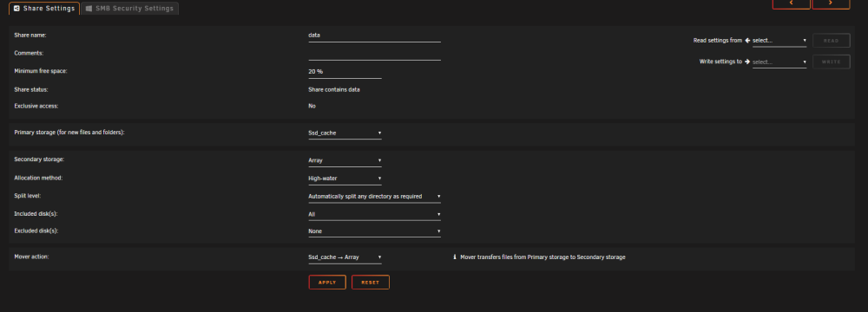Click the right arrow beside Write settings to
868x312 pixels.
tap(746, 62)
